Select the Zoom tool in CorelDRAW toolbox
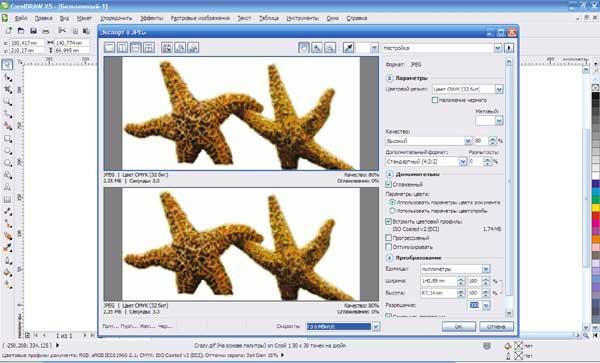 (x=8, y=102)
